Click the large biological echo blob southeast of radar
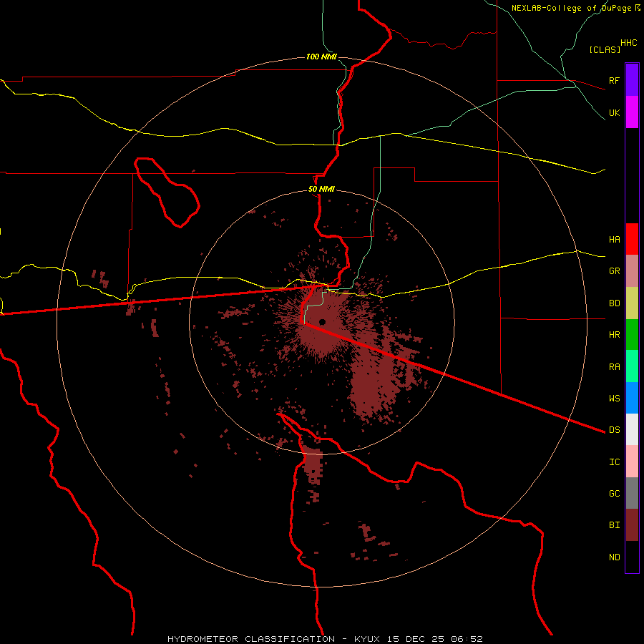The width and height of the screenshot is (644, 644). tap(371, 384)
